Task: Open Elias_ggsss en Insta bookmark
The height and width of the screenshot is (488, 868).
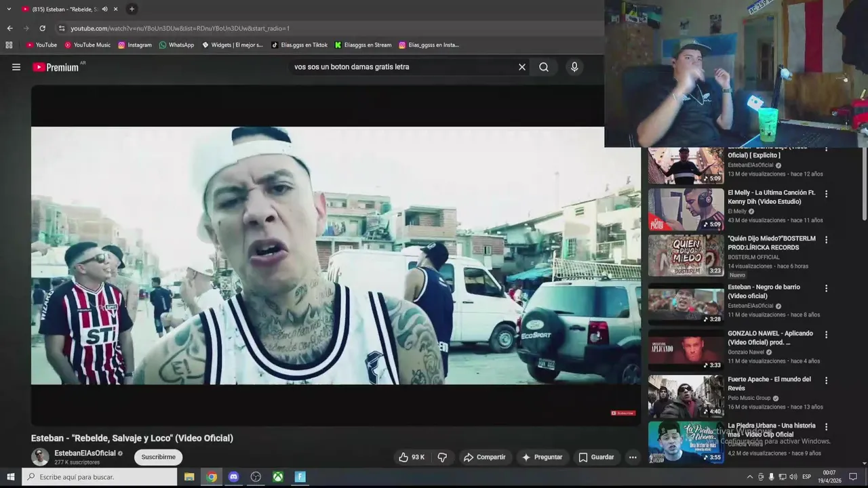Action: point(429,45)
